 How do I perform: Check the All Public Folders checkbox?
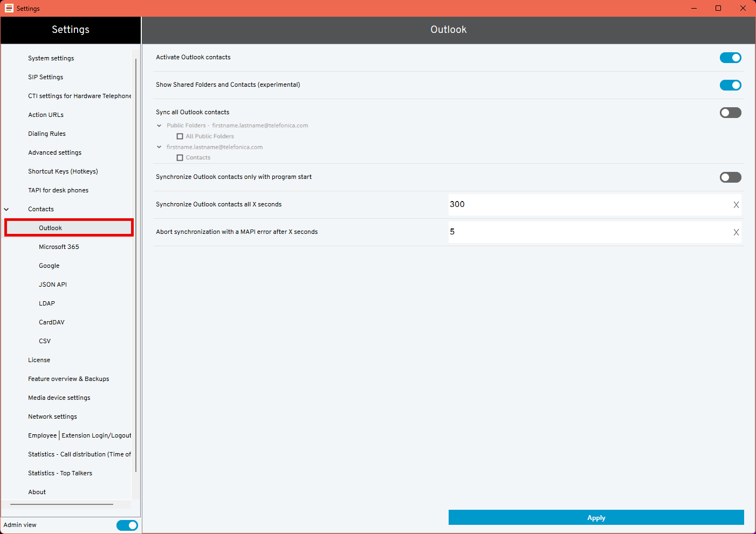(180, 136)
